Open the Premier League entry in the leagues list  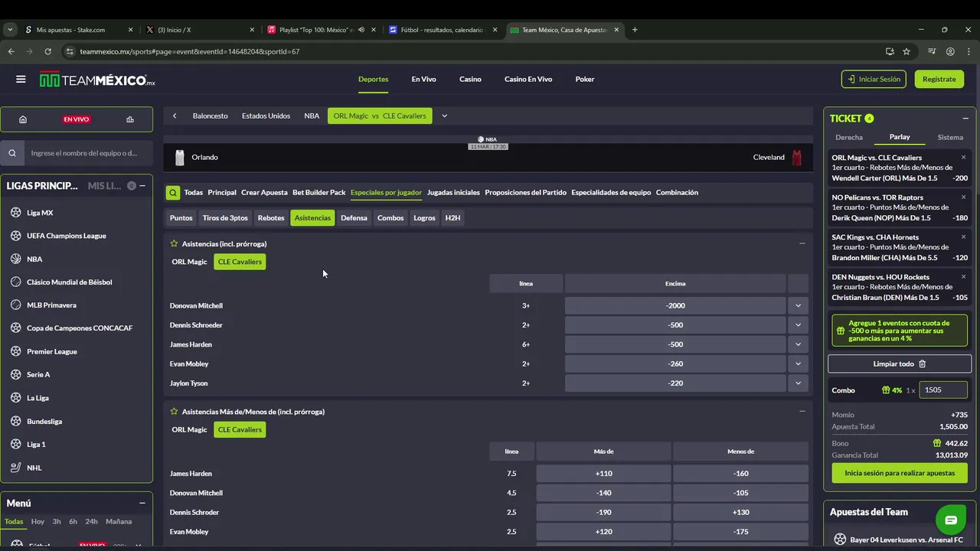pos(52,351)
